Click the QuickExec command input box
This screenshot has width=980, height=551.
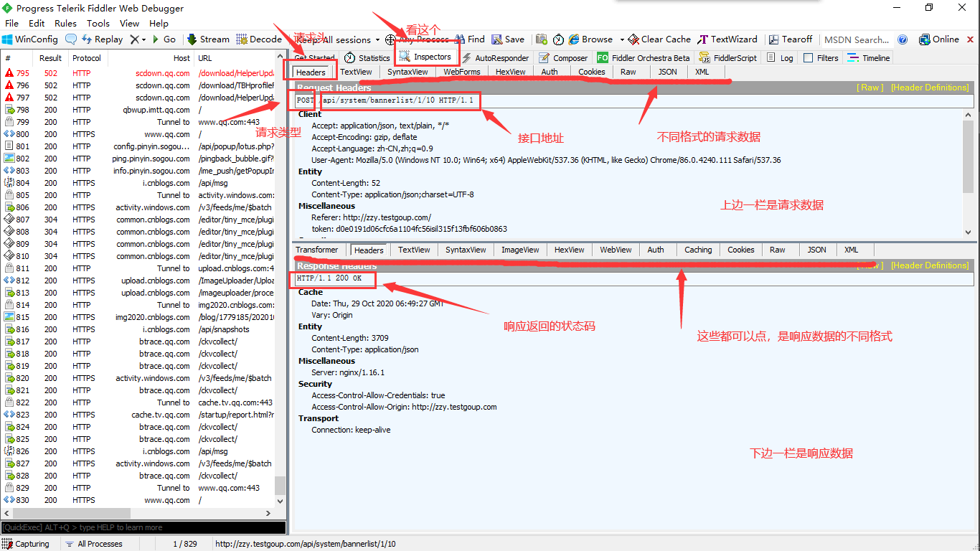click(143, 527)
